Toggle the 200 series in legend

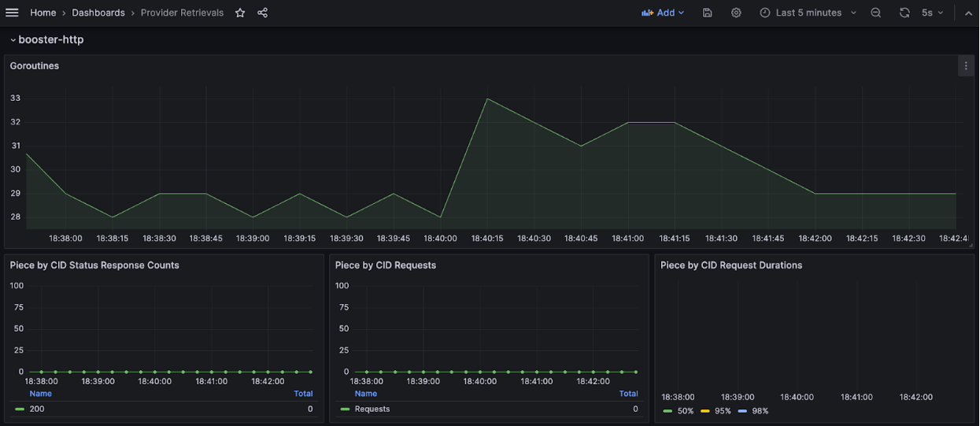coord(36,409)
